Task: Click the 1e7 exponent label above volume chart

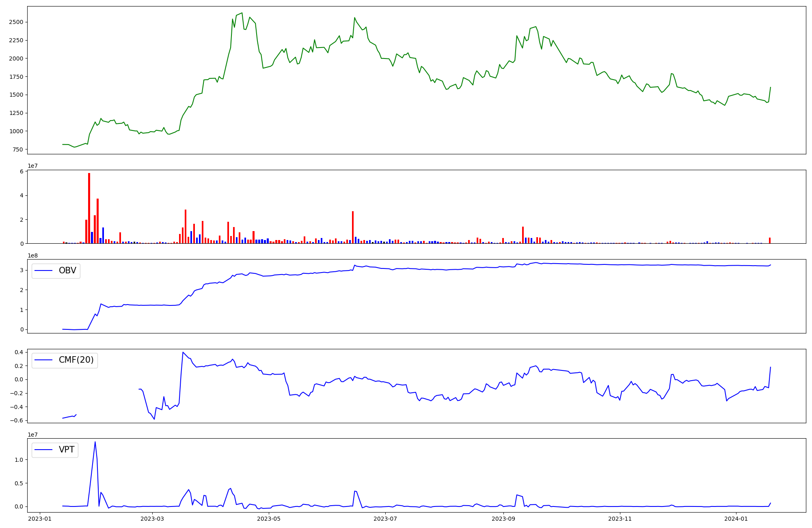Action: click(32, 166)
